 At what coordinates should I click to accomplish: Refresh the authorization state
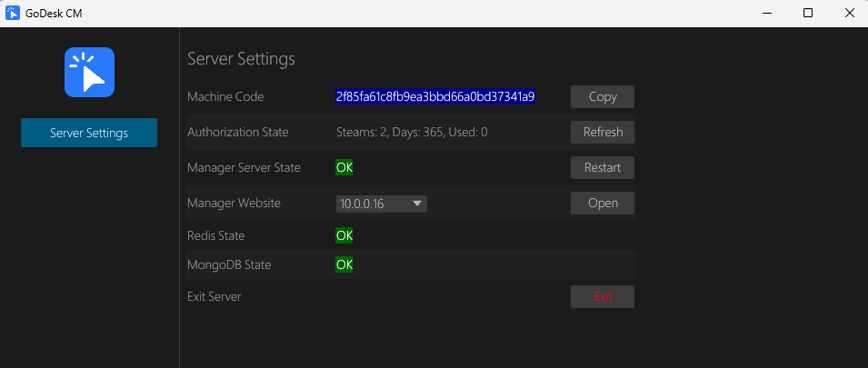602,132
